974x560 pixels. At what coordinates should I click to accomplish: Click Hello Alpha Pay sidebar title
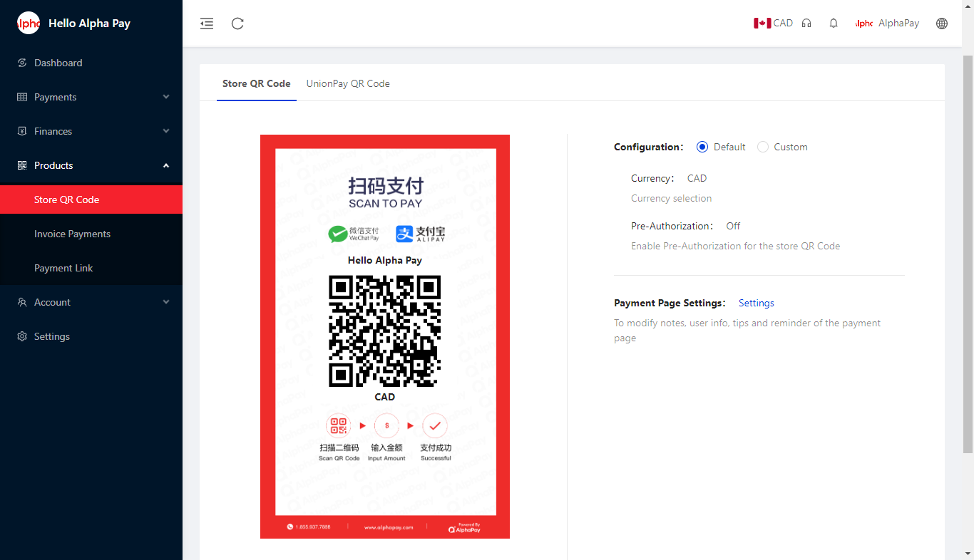[89, 23]
